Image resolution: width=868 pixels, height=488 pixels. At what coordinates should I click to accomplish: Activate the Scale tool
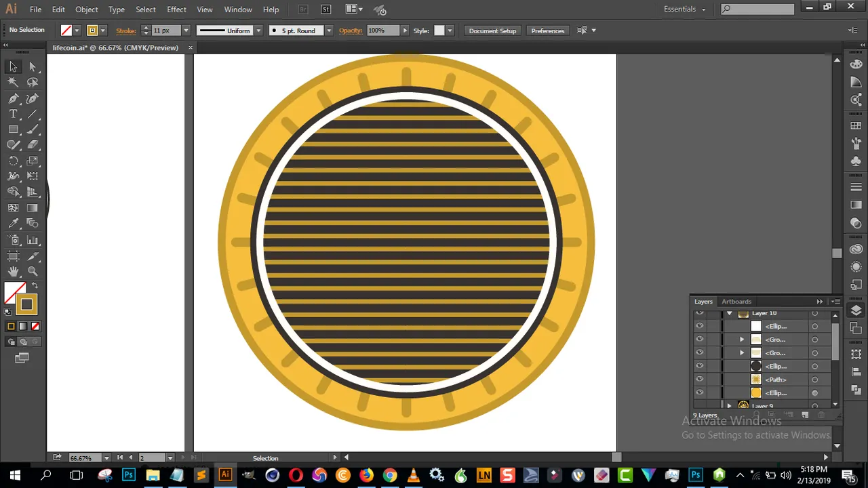point(33,161)
